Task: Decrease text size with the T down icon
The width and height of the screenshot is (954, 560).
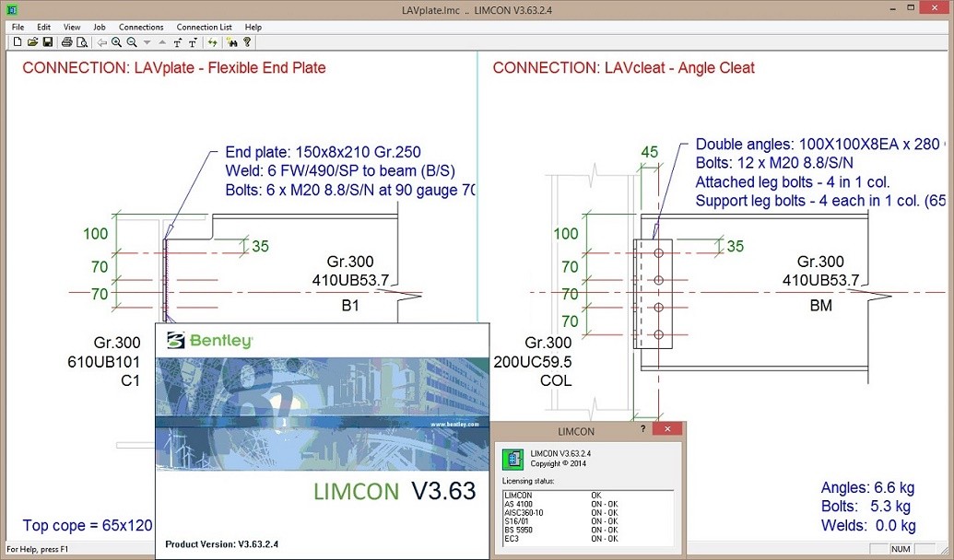Action: pos(193,42)
